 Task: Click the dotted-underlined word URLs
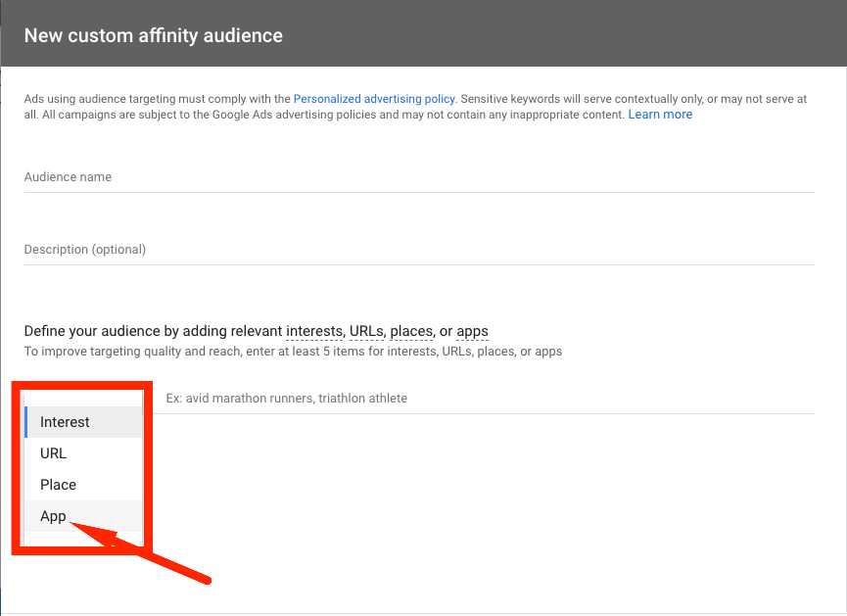coord(367,331)
